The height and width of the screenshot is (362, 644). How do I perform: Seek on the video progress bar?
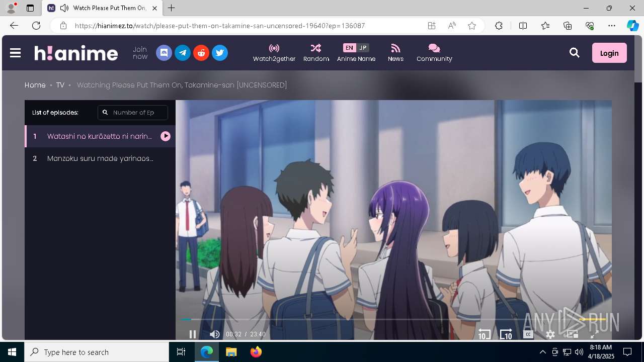[x=393, y=319]
